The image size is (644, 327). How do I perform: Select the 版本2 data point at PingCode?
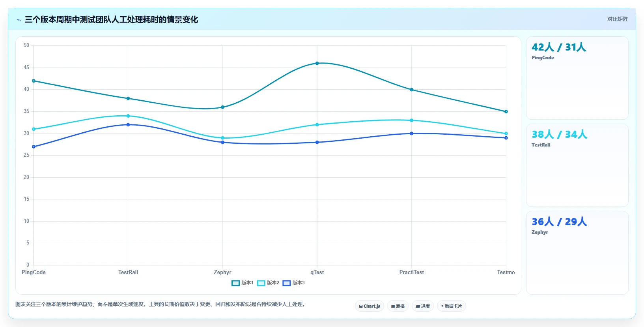pos(34,129)
